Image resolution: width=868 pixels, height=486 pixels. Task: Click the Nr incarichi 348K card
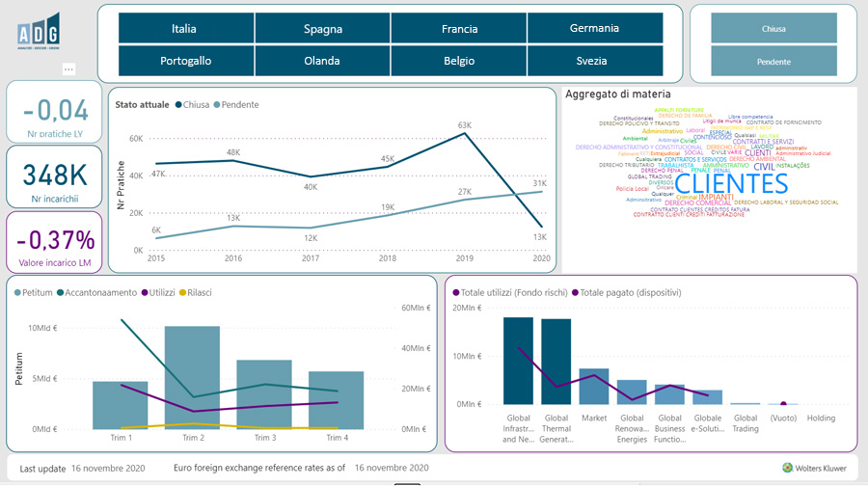click(52, 175)
